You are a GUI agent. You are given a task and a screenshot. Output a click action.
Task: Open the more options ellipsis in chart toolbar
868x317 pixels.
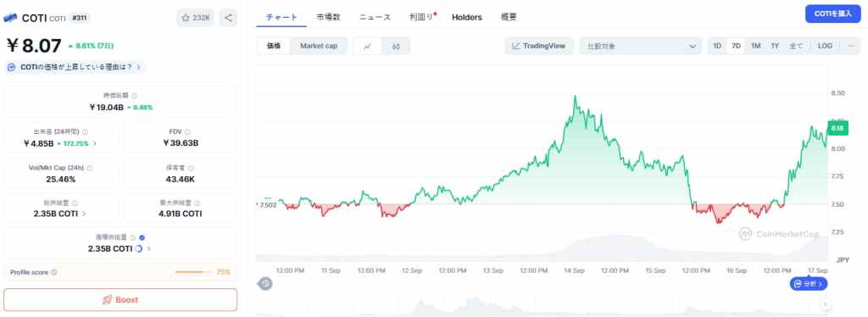point(851,46)
